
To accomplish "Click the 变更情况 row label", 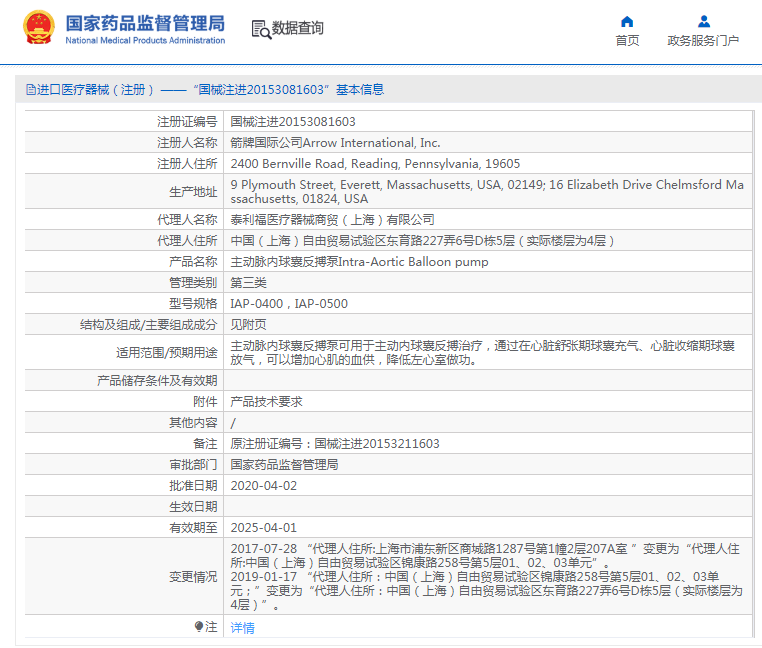I will coord(193,577).
